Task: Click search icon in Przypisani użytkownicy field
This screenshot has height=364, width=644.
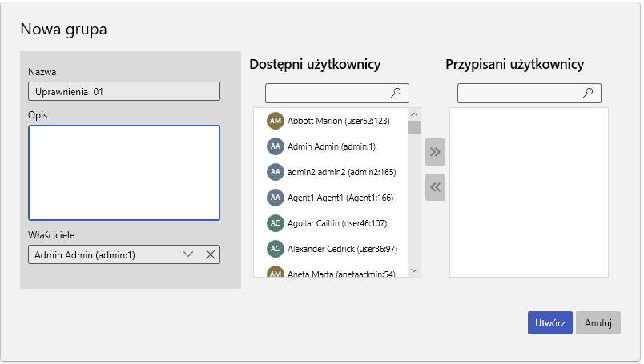Action: pos(588,93)
